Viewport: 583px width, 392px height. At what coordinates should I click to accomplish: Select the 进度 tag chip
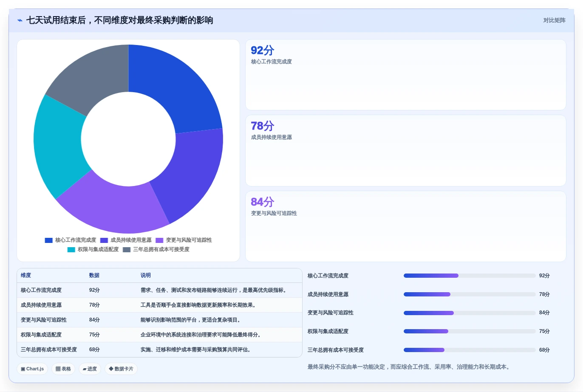[x=90, y=369]
